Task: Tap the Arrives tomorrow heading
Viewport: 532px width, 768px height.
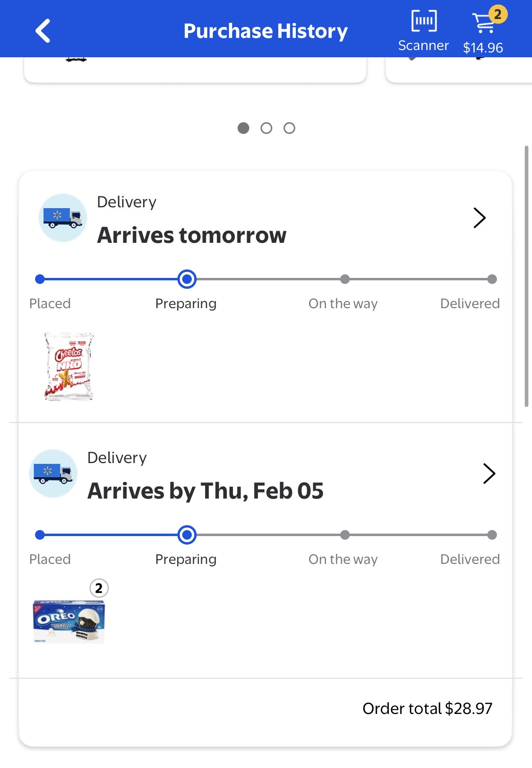Action: [192, 235]
